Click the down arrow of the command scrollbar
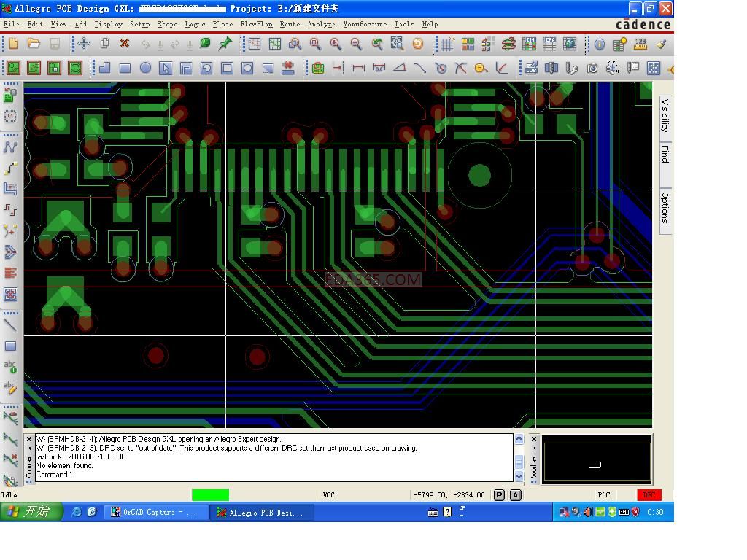 [x=519, y=475]
